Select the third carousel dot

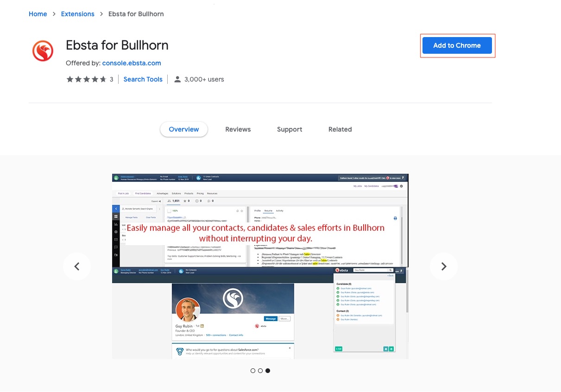click(268, 371)
